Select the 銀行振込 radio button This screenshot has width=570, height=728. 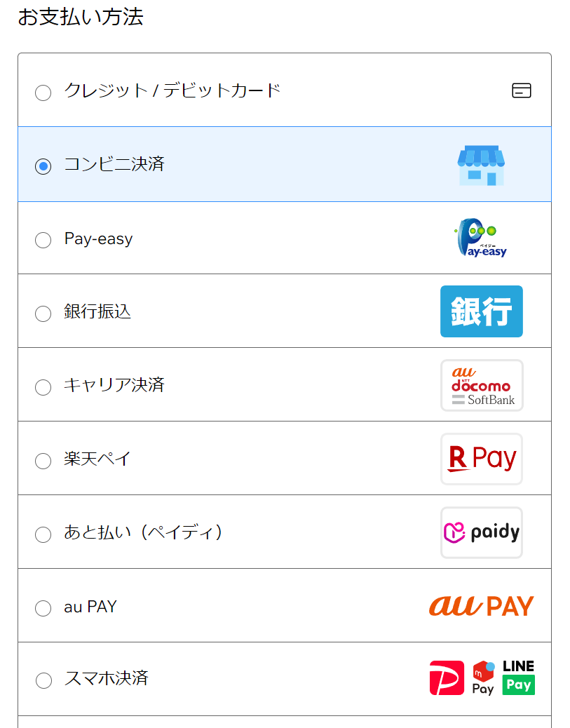[x=43, y=314]
